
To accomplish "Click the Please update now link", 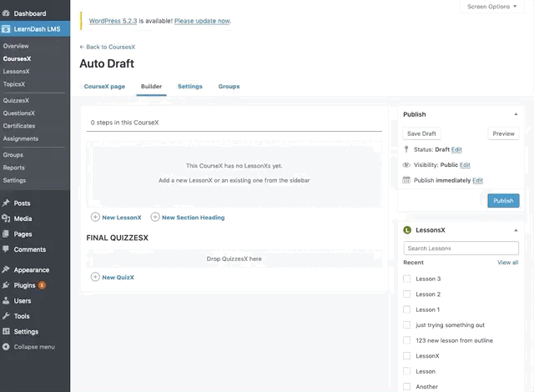I will click(x=203, y=21).
